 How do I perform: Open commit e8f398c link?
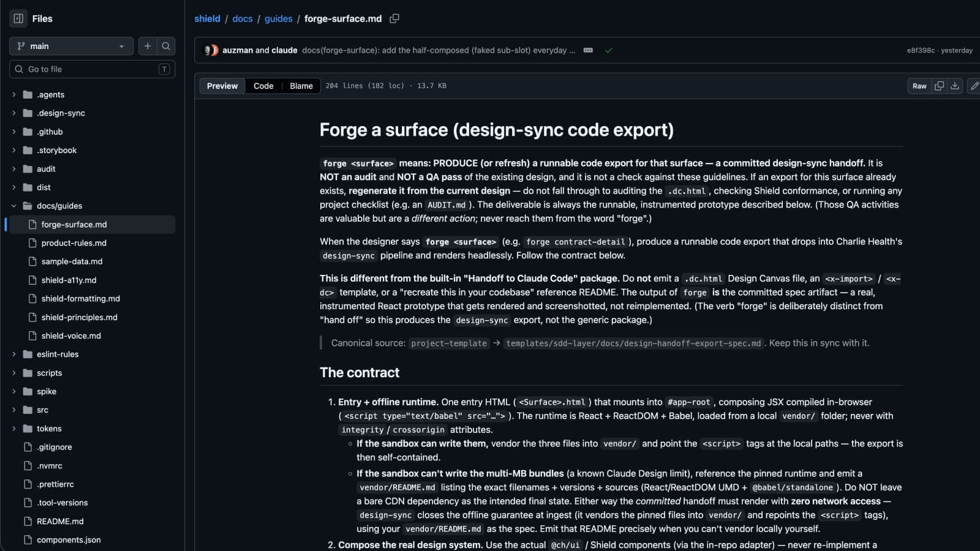click(x=921, y=50)
